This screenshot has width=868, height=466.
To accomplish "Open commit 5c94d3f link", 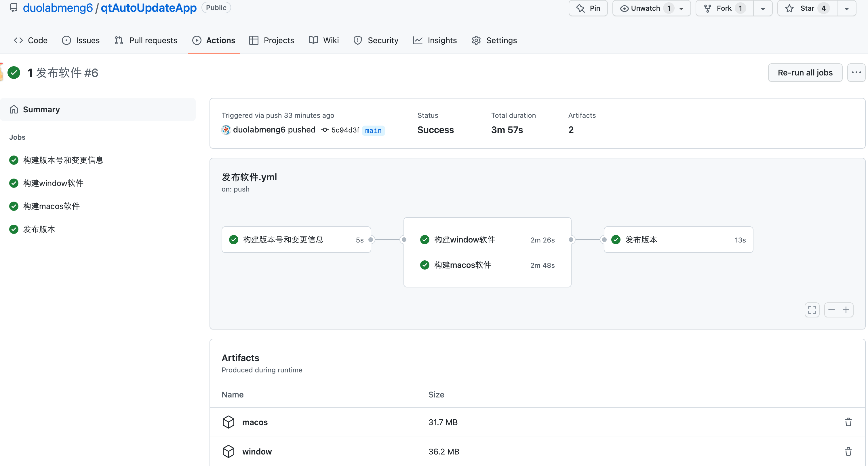I will tap(345, 130).
